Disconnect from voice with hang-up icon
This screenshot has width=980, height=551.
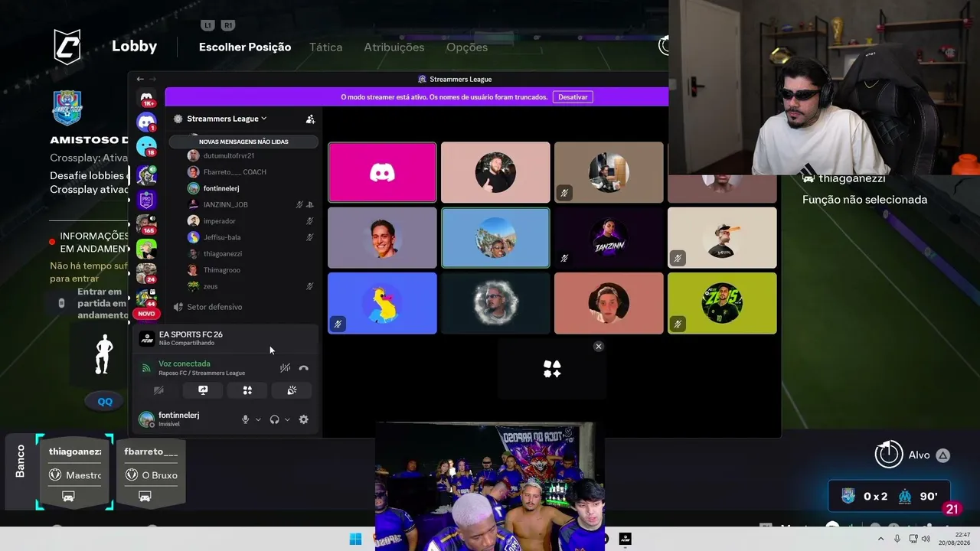click(303, 368)
